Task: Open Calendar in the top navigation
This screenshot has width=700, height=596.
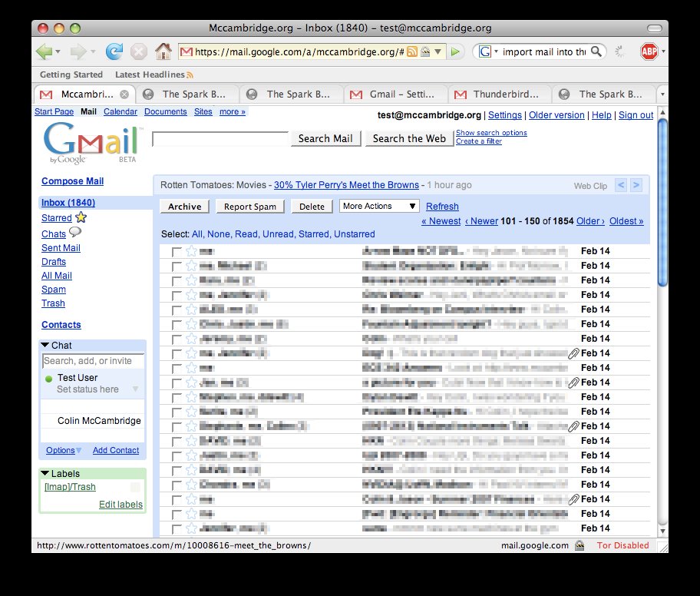Action: click(121, 111)
